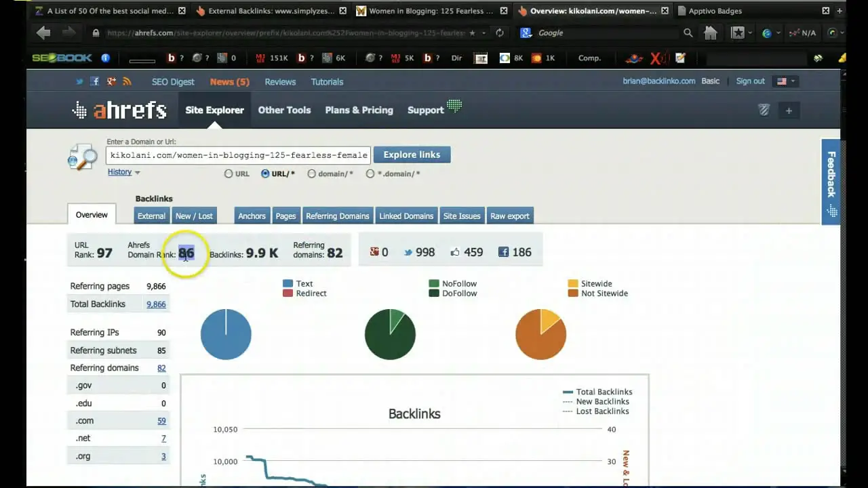Go to Plans & Pricing
The height and width of the screenshot is (488, 868).
click(x=359, y=110)
